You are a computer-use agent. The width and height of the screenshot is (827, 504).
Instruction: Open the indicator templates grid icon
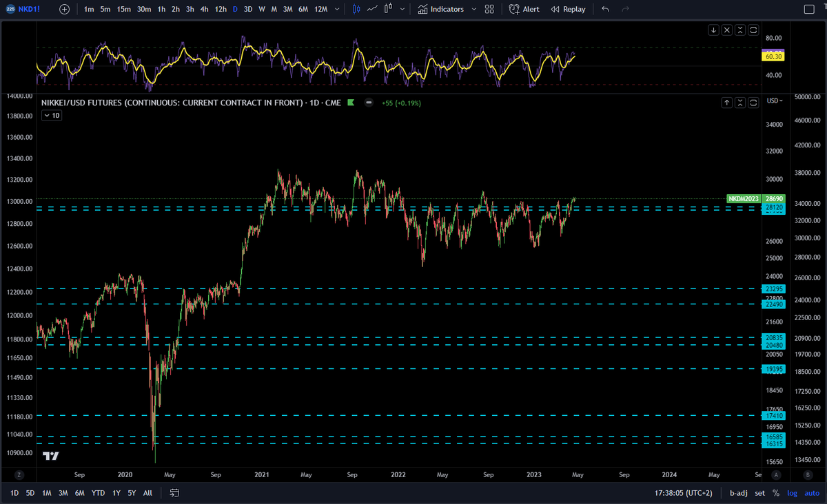[489, 9]
